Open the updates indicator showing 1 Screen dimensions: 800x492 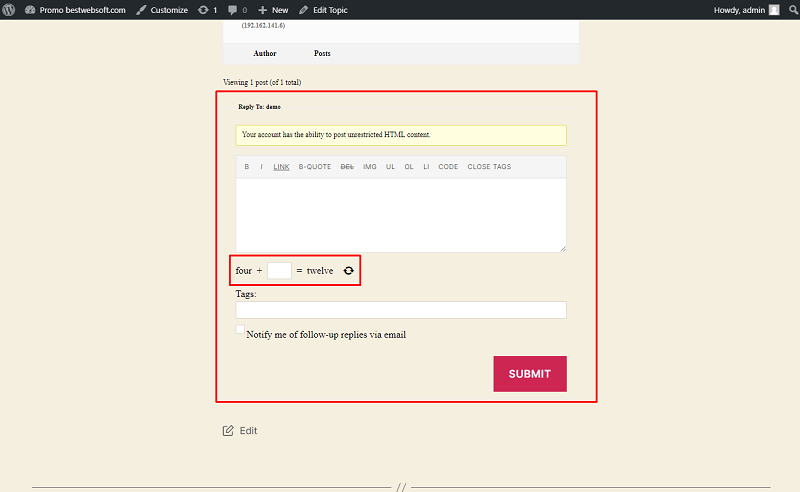208,10
